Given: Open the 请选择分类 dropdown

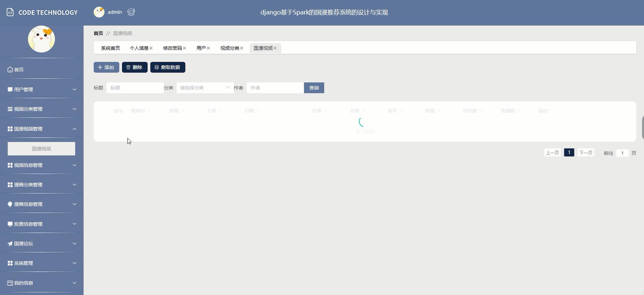Looking at the screenshot, I should [x=205, y=88].
